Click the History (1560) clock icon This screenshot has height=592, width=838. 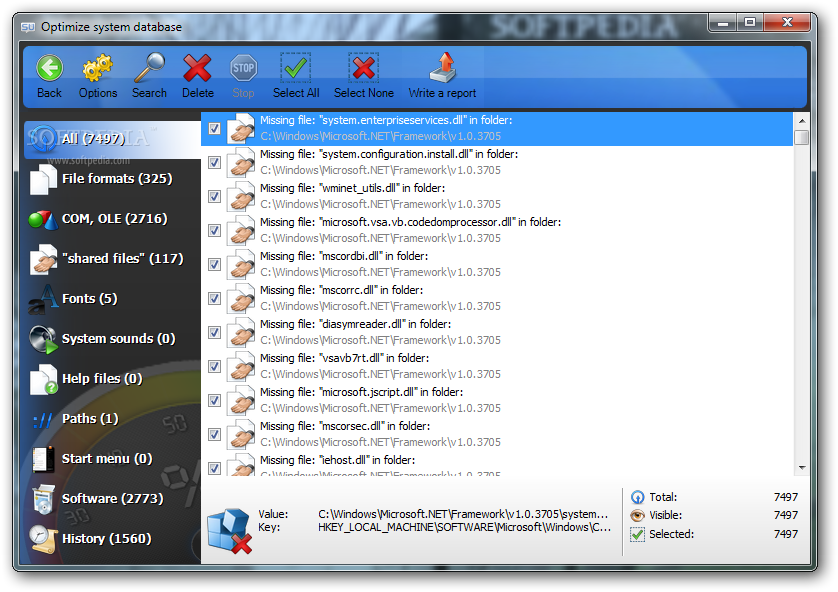coord(43,539)
